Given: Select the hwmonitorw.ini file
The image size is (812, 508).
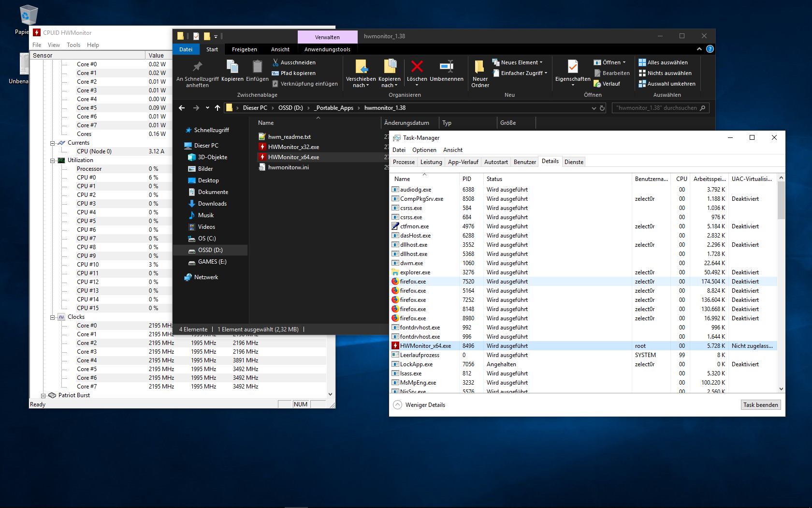Looking at the screenshot, I should (288, 167).
